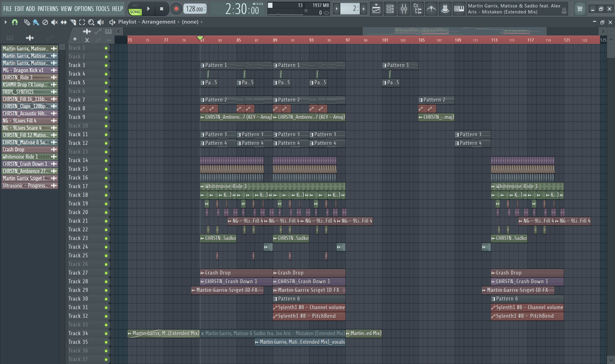Select the Draw pencil tool
Screen dimensions: 615x364
[x=27, y=22]
